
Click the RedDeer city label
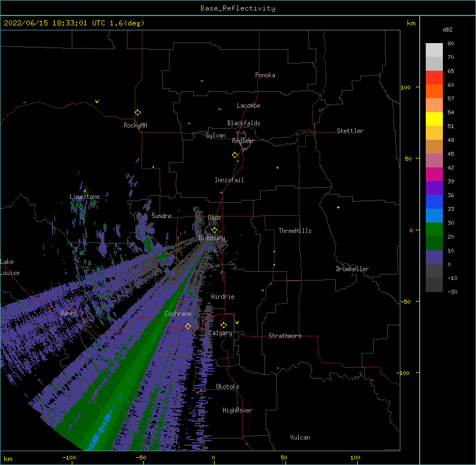click(243, 141)
